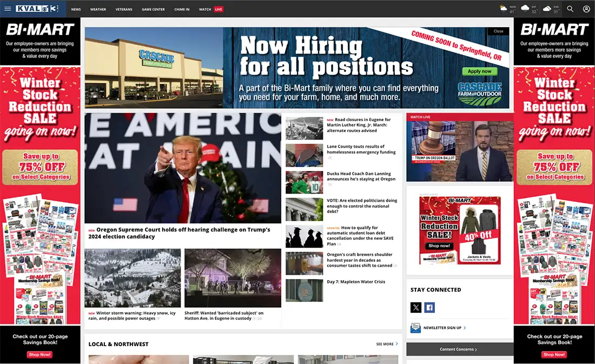Click the craft beer taps thumbnail

pos(305,263)
